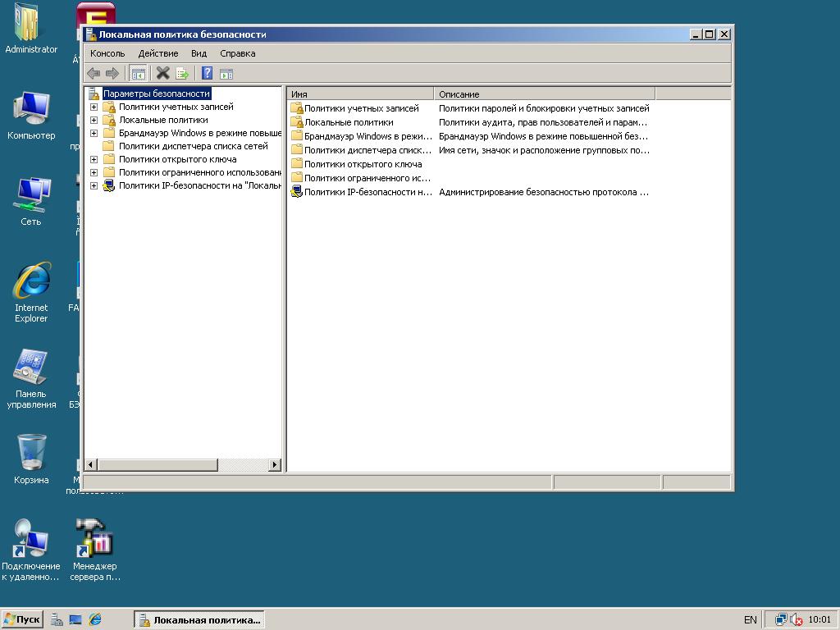Viewport: 840px width, 630px height.
Task: Expand Локальные политики tree node
Action: point(94,120)
